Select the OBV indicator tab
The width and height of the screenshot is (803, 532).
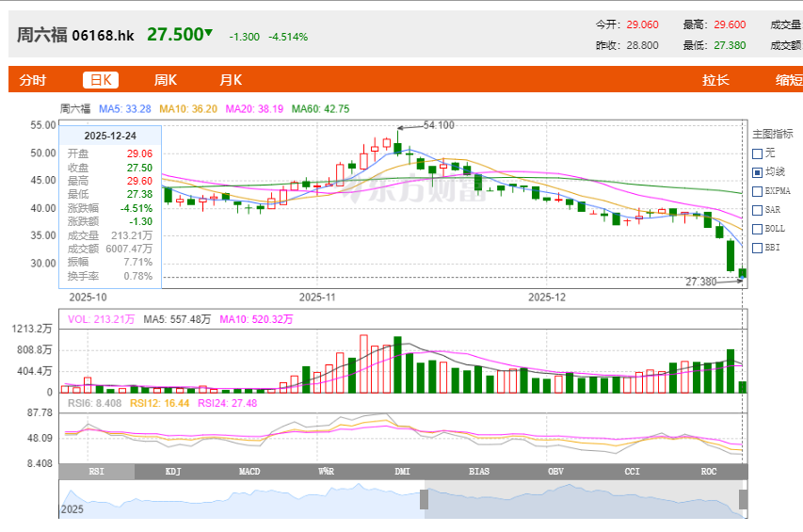(555, 471)
